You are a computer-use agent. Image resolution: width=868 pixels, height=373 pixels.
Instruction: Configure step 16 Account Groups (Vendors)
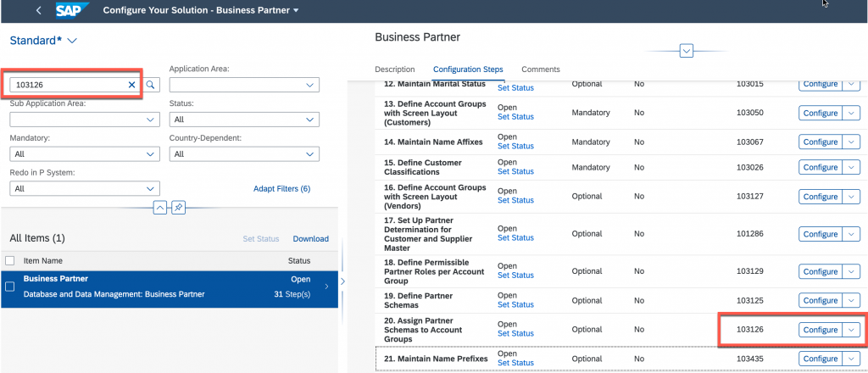[820, 197]
